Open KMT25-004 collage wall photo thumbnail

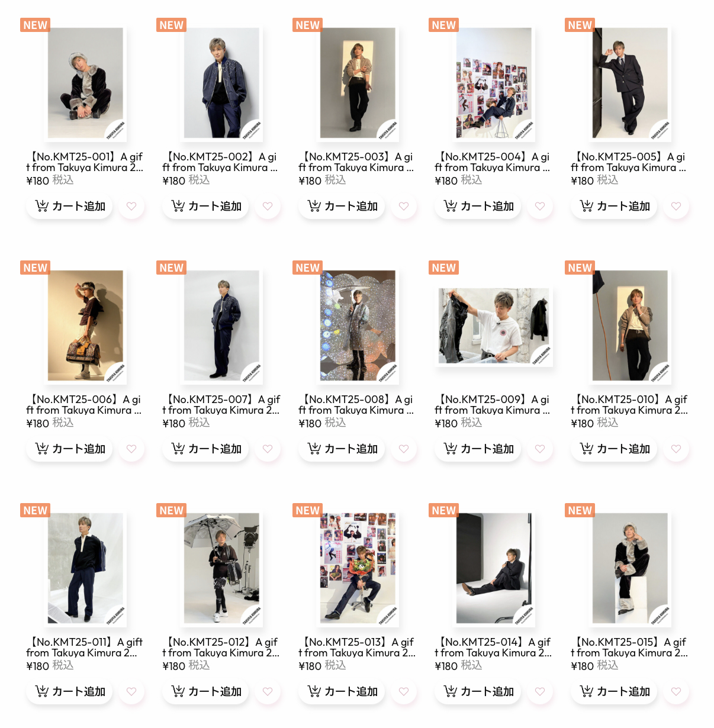(x=494, y=83)
